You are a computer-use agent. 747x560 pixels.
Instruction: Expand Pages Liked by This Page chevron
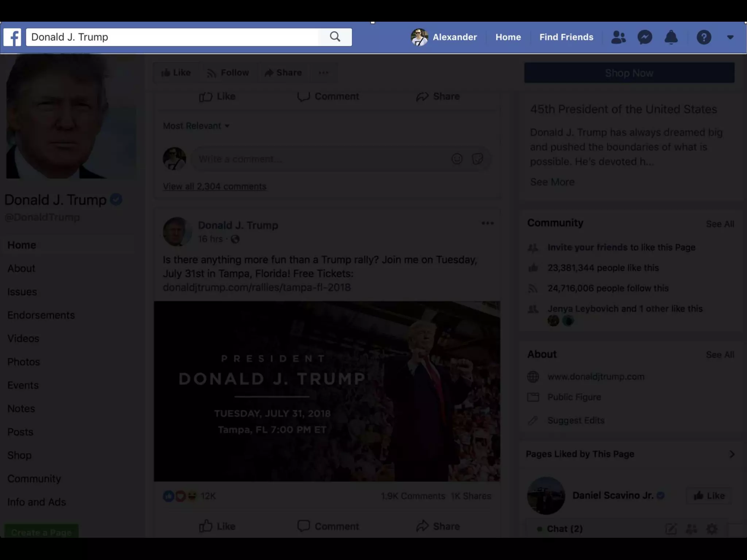[732, 454]
